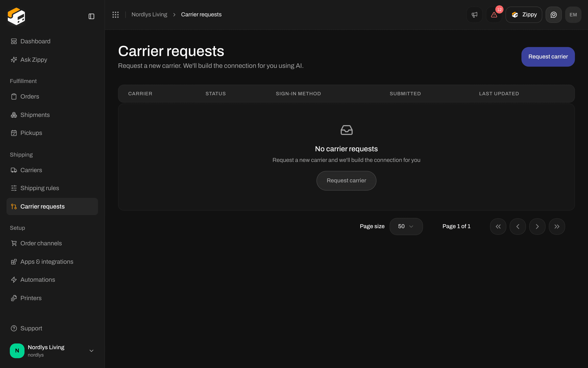Go to the previous page arrow
588x368 pixels.
coord(518,226)
